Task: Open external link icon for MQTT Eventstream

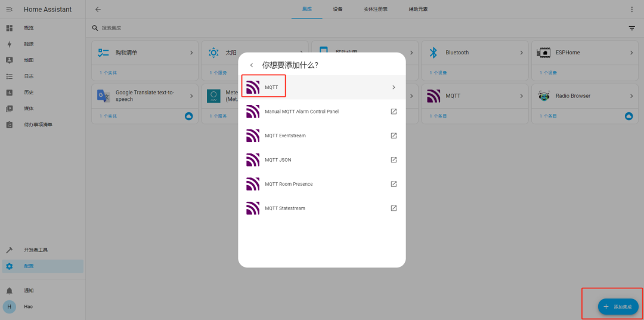Action: pyautogui.click(x=394, y=136)
